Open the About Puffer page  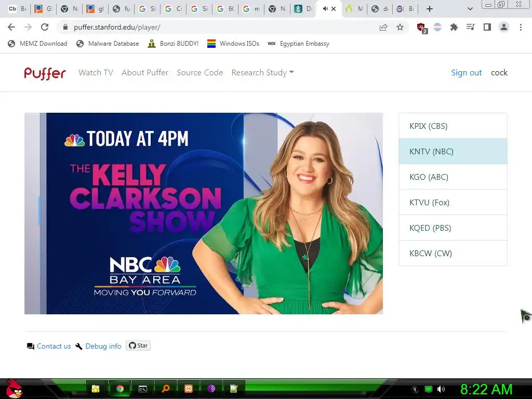tap(145, 73)
